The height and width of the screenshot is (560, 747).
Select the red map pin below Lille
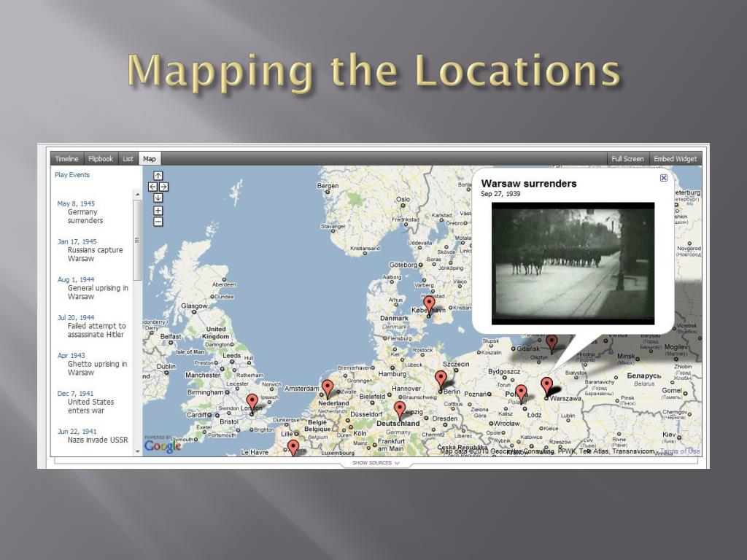293,448
